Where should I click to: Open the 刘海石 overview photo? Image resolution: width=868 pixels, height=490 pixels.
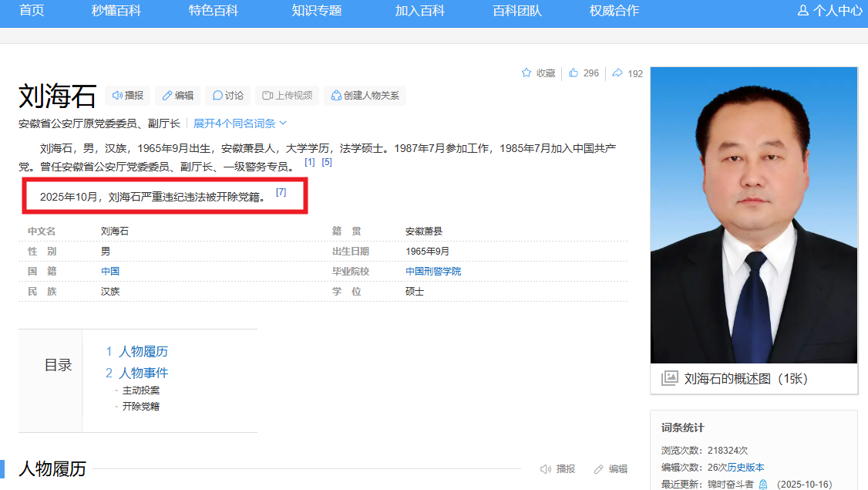point(754,215)
